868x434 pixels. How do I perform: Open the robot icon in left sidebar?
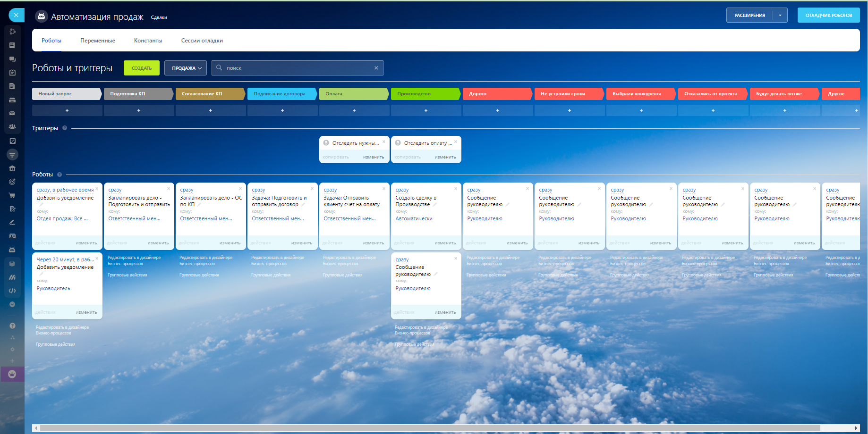tap(12, 250)
